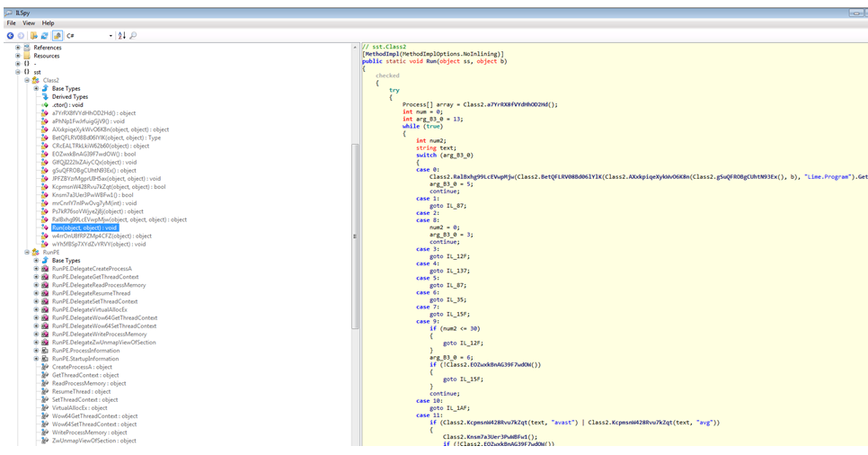The image size is (868, 455).
Task: Click the ResumeThread field icon
Action: pos(45,391)
